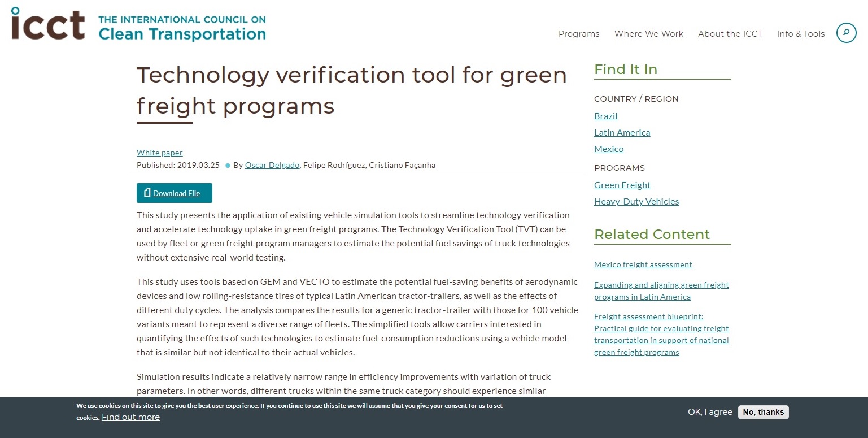Open the search magnifier icon
The height and width of the screenshot is (438, 868).
click(846, 33)
